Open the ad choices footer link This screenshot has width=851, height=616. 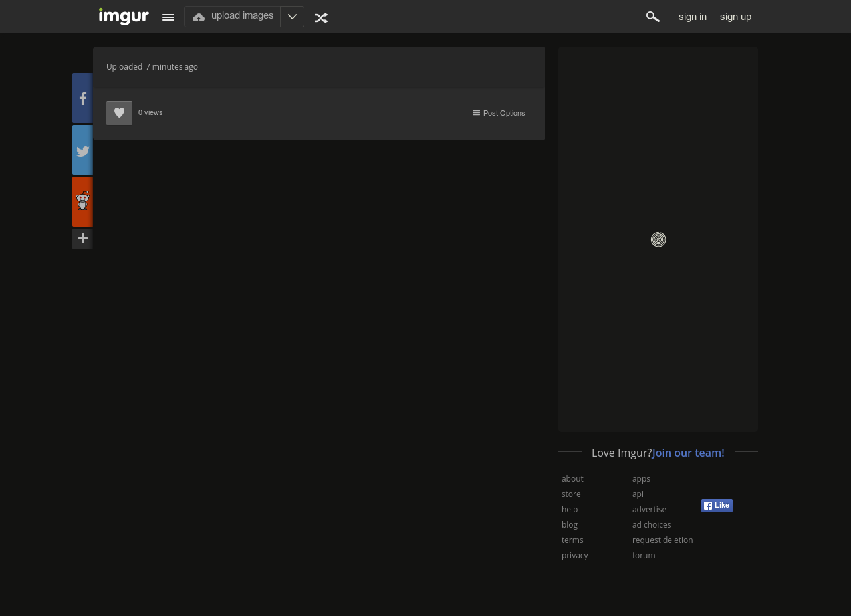pyautogui.click(x=652, y=525)
